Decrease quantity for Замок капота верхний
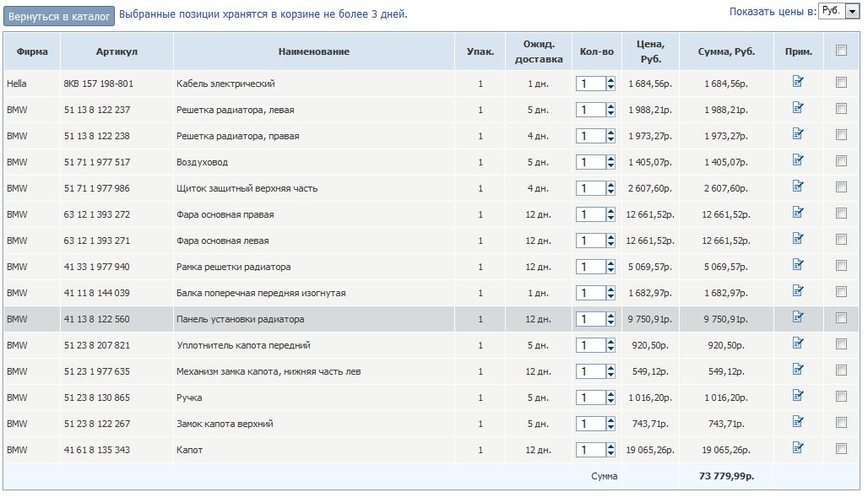868x503 pixels. [610, 427]
